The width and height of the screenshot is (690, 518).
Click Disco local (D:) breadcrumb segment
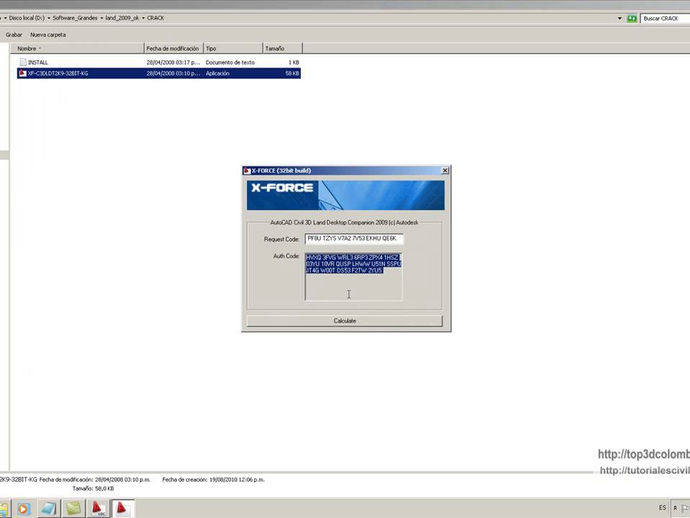pyautogui.click(x=27, y=18)
